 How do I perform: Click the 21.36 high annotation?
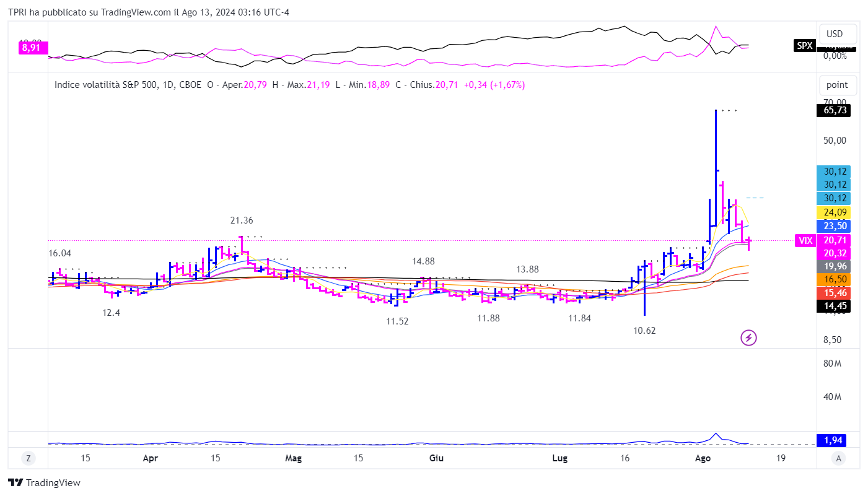[242, 220]
